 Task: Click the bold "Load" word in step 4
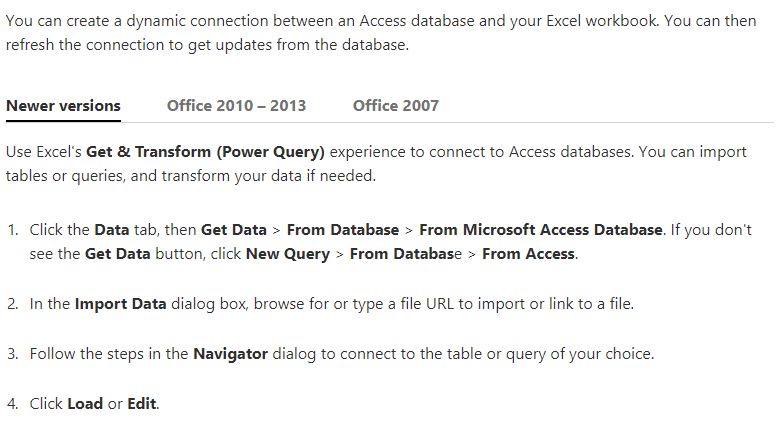click(x=85, y=403)
